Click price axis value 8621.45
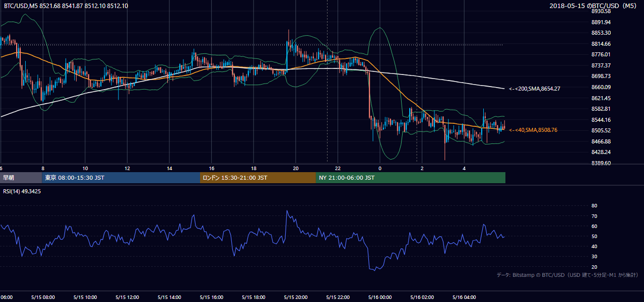 [x=601, y=98]
